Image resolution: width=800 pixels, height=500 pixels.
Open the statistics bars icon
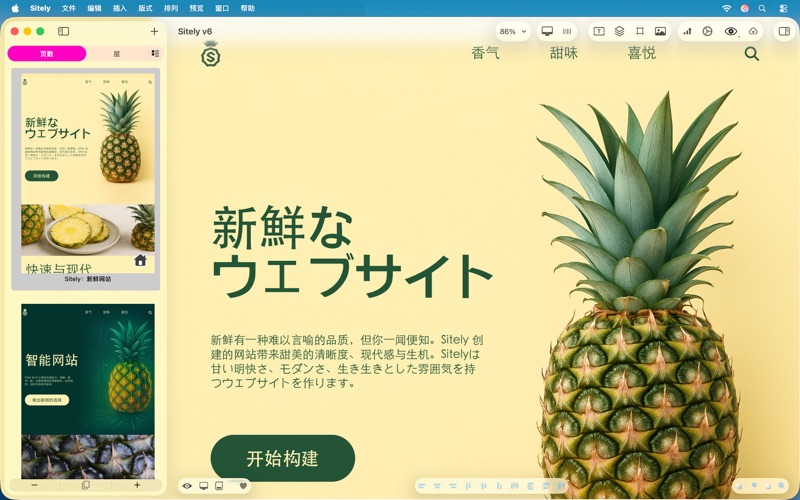click(x=688, y=32)
